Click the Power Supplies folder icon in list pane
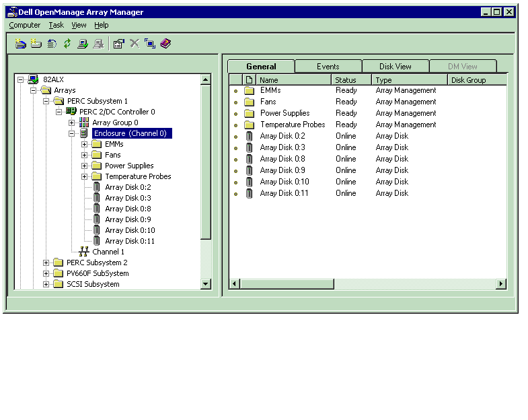Screen dimensions: 528x420 (x=249, y=113)
